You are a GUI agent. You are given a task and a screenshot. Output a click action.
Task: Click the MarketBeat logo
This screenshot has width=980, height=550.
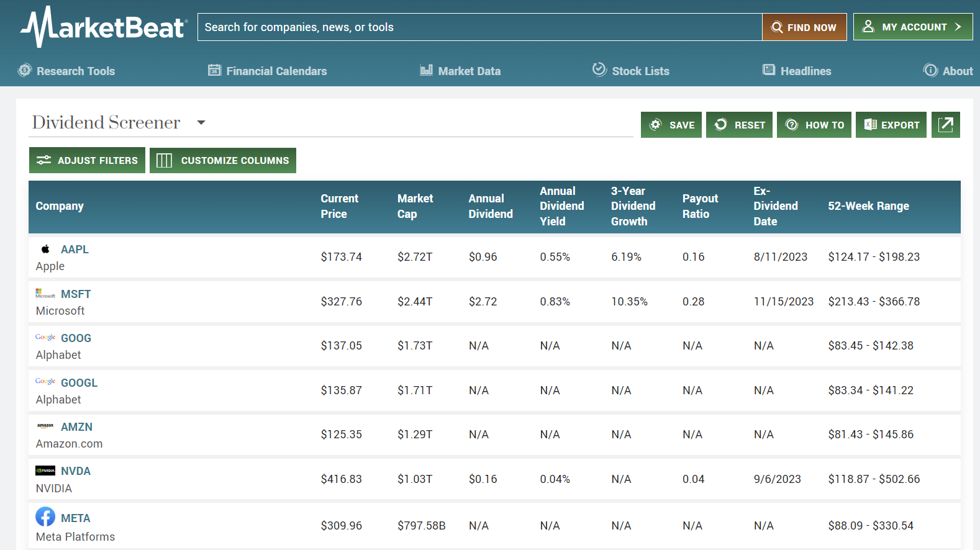point(104,27)
